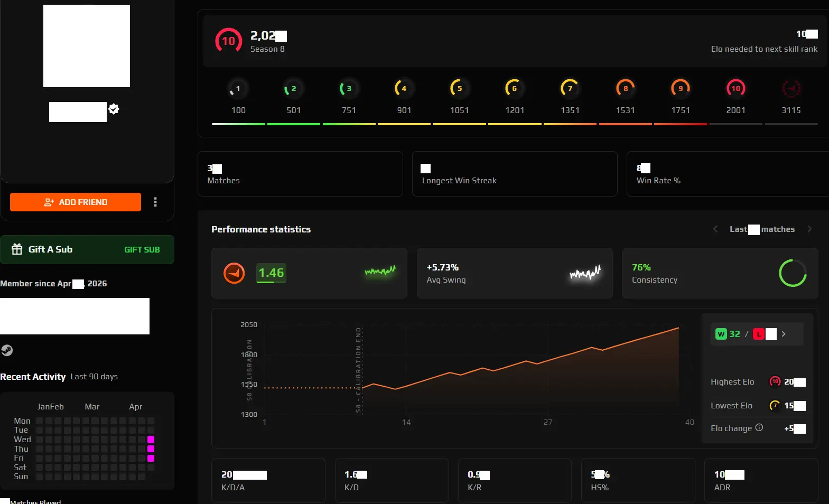The width and height of the screenshot is (829, 504).
Task: Click the Elo change label
Action: (x=731, y=428)
